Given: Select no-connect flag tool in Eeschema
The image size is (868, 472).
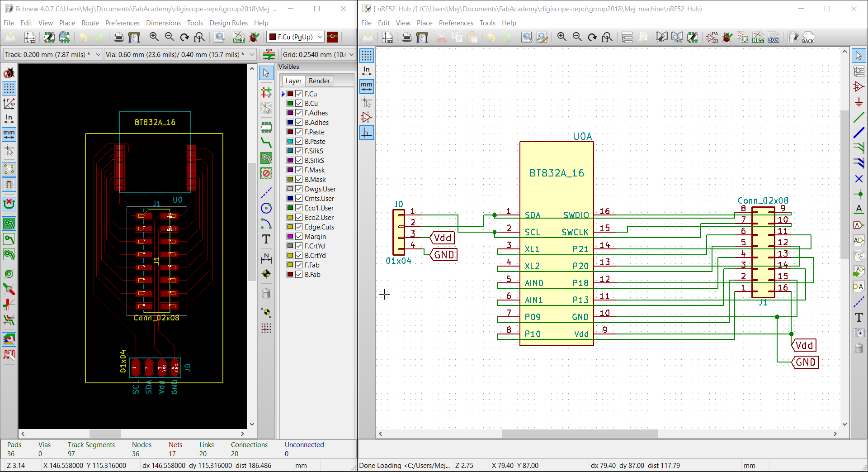Looking at the screenshot, I should 859,179.
